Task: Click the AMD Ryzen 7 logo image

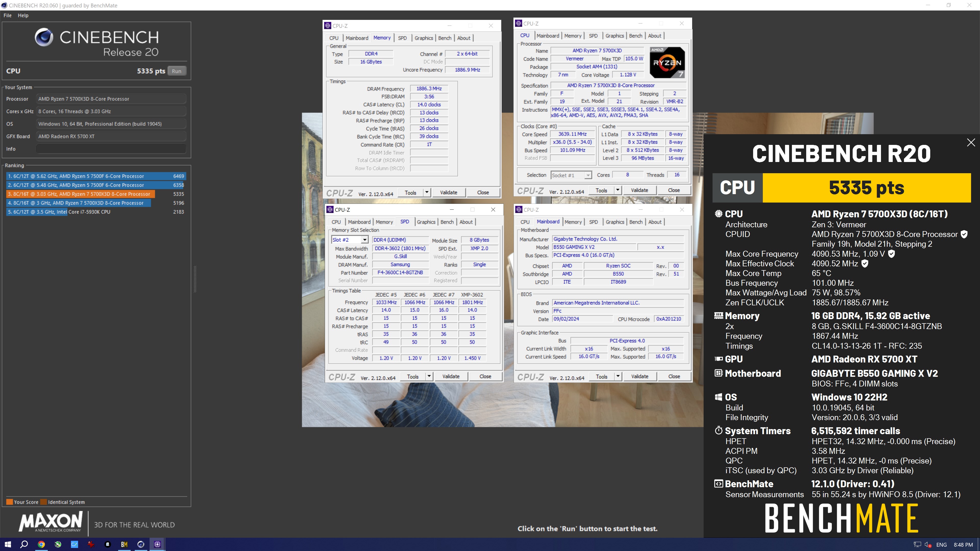Action: point(667,62)
